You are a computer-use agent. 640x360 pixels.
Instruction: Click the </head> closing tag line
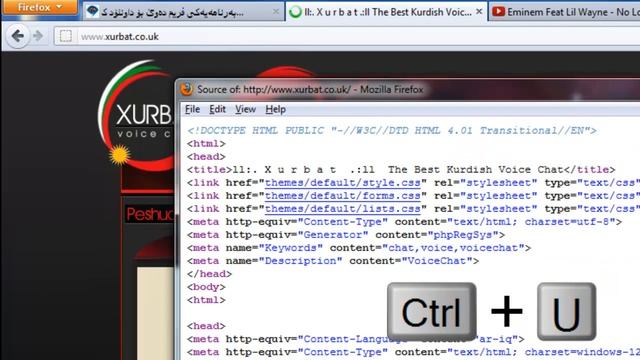pyautogui.click(x=209, y=274)
